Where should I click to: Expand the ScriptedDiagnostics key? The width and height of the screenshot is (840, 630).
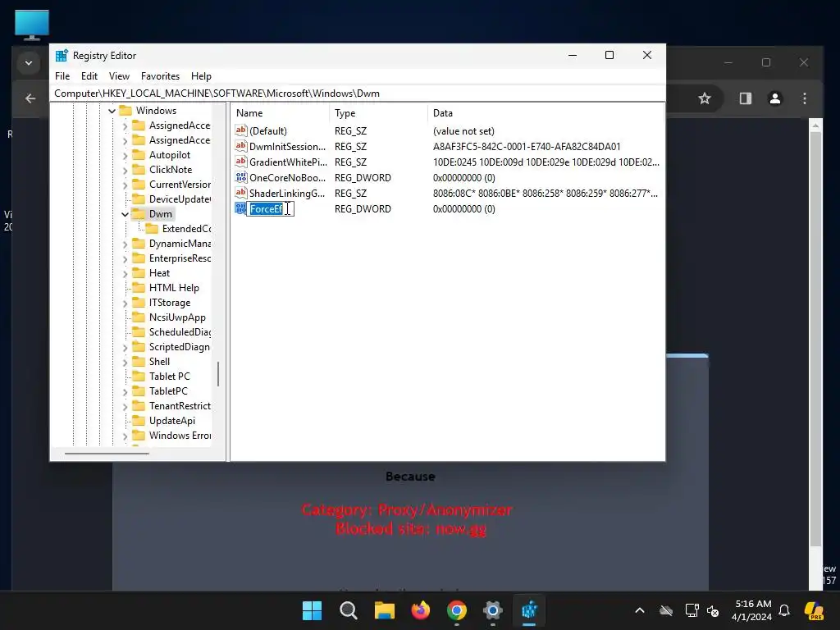pos(125,347)
